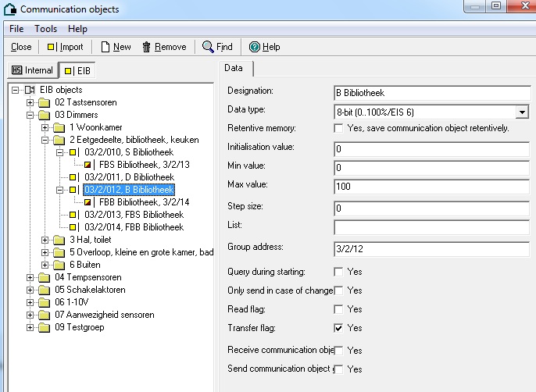Image resolution: width=536 pixels, height=392 pixels.
Task: Select 03/2/011, D Bibliotheek tree item
Action: point(129,177)
